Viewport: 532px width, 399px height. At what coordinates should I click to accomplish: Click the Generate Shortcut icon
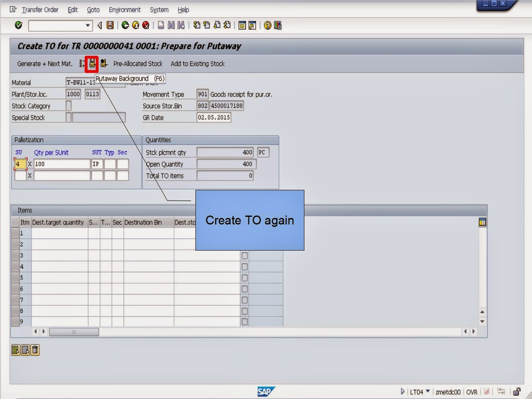click(252, 25)
